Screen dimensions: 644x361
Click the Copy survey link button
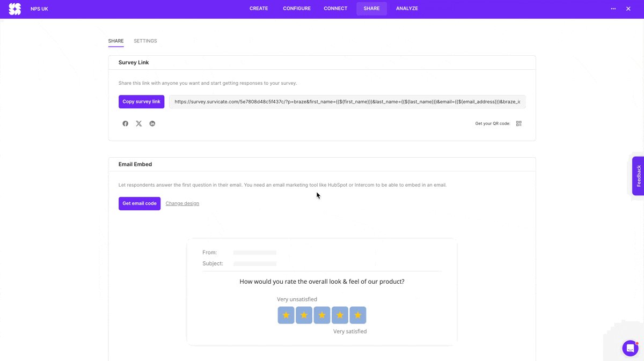point(141,101)
